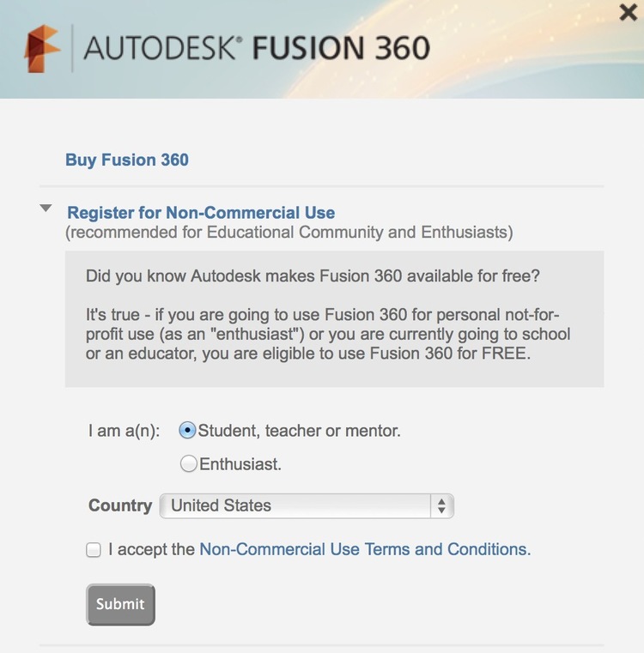Collapse the Register for Non-Commercial Use section
The height and width of the screenshot is (653, 644).
46,208
